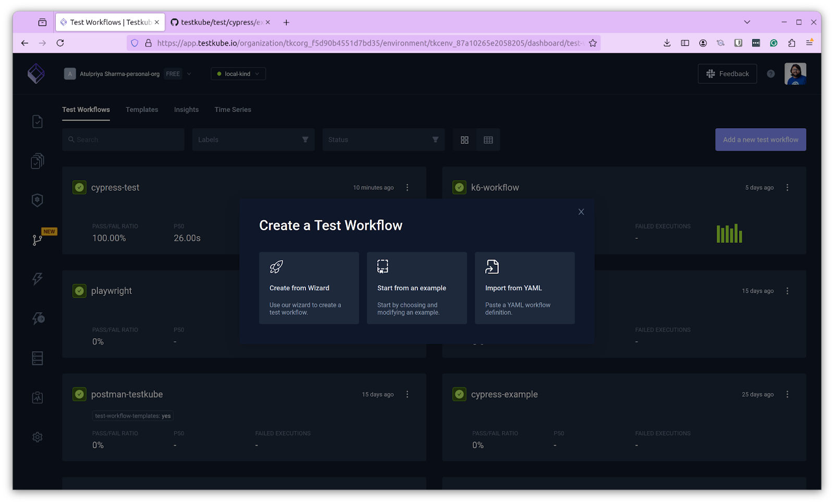Go back with browser back arrow
The height and width of the screenshot is (504, 834).
[24, 43]
